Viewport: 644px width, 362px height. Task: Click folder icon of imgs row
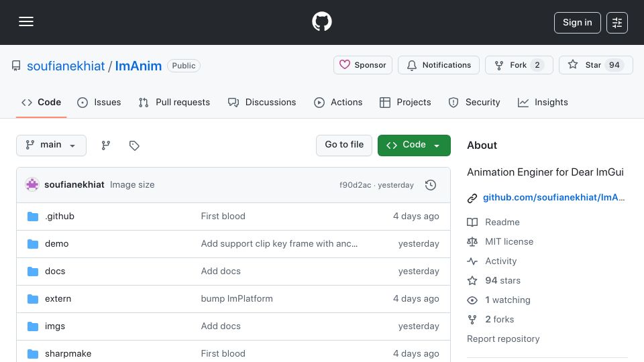click(33, 326)
